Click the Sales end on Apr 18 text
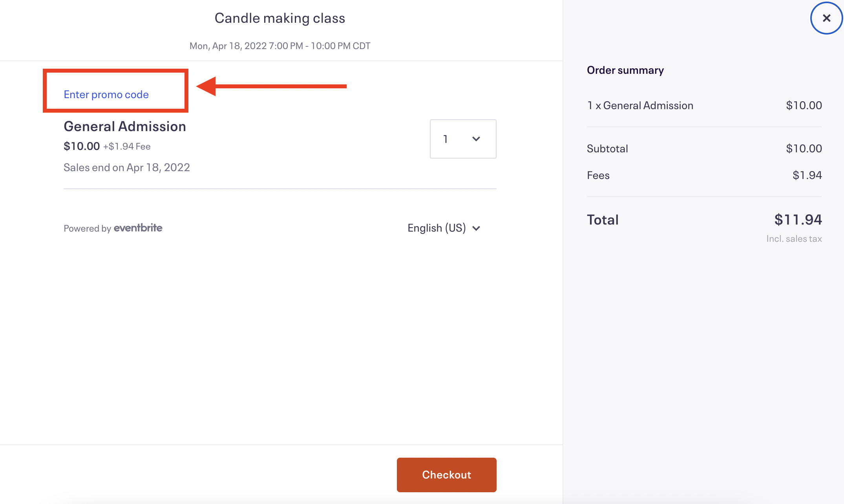The height and width of the screenshot is (504, 844). pos(126,167)
